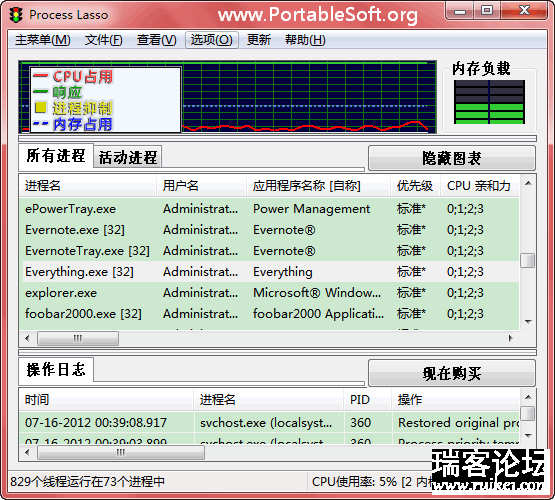This screenshot has width=555, height=500.
Task: Click the log horizontal scrollbar left arrow
Action: coord(27,452)
